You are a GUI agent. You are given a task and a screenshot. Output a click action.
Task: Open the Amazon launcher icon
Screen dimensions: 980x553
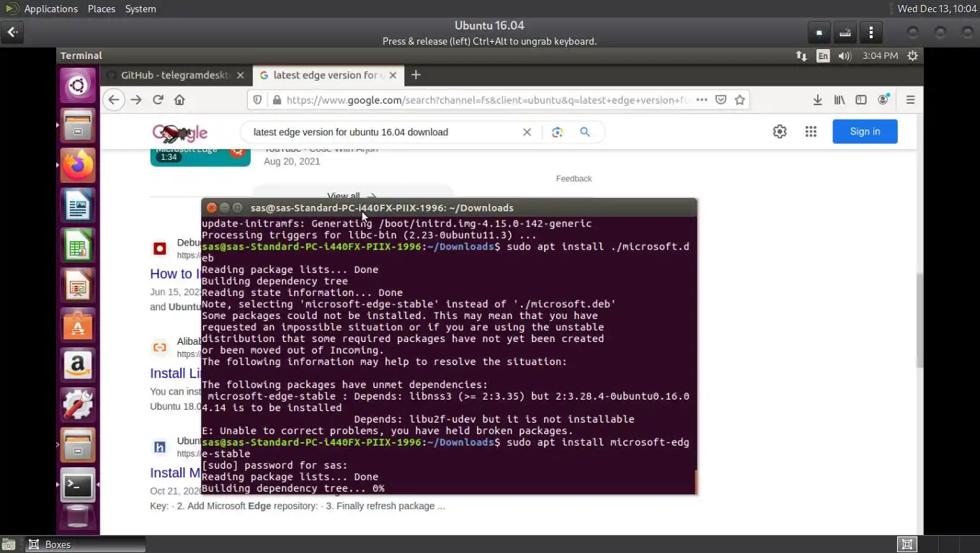tap(78, 366)
